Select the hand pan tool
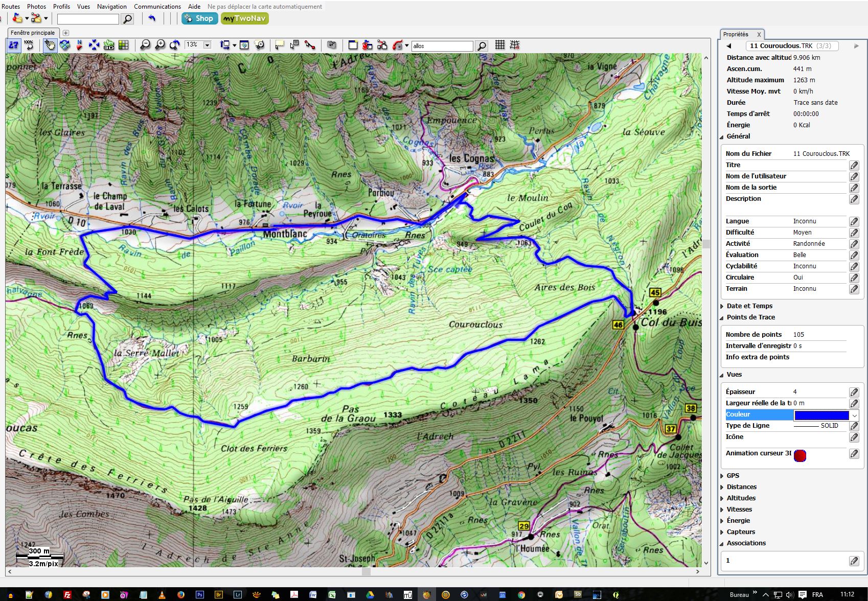 tap(50, 45)
